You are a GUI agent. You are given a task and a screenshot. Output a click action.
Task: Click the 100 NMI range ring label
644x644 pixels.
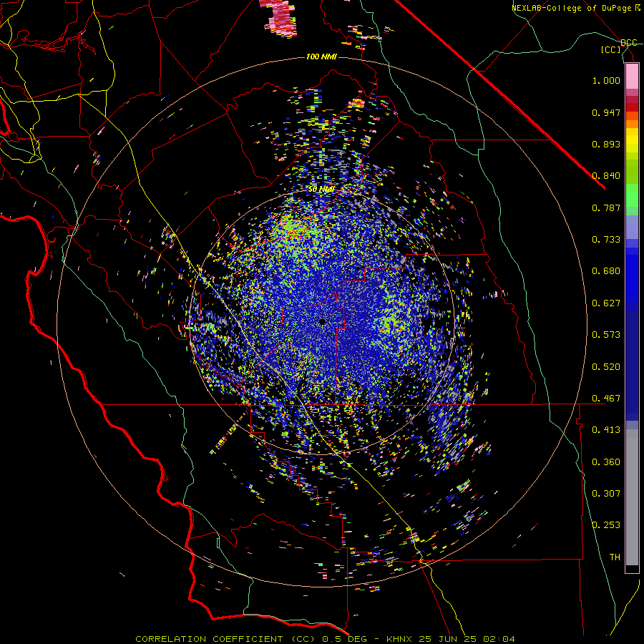coord(321,57)
